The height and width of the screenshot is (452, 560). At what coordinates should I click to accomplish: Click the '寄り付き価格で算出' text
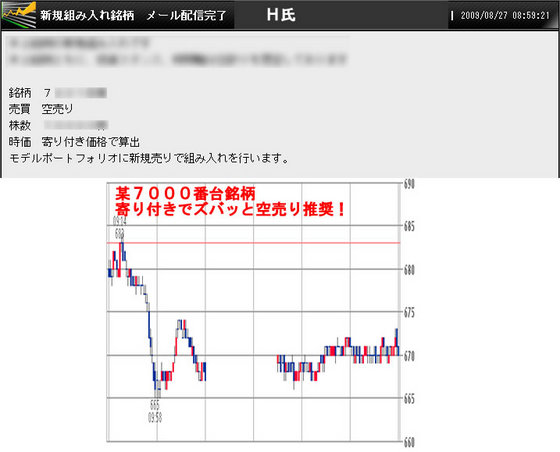[90, 142]
